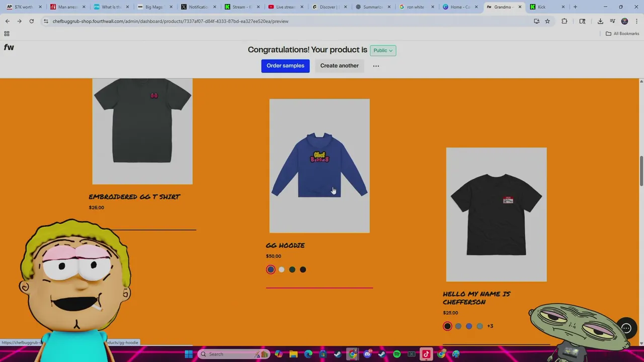View site information icon in address bar

46,21
